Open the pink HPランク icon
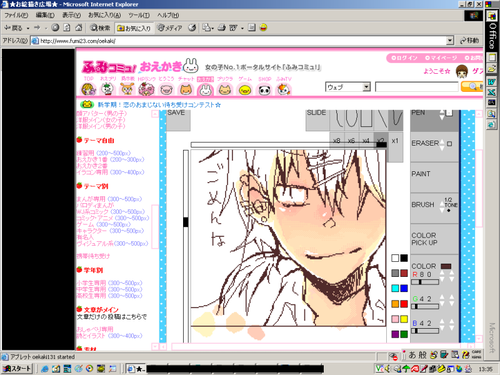 [146, 89]
